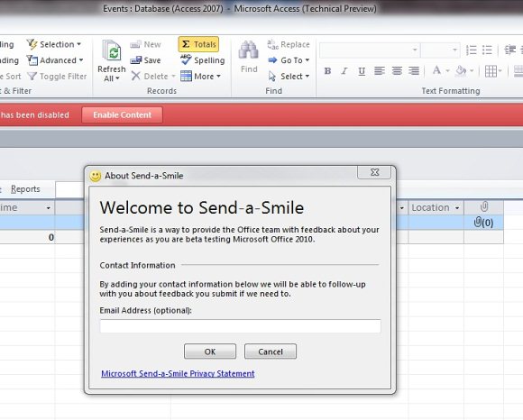
Task: Click the Enable Content button
Action: (x=122, y=115)
